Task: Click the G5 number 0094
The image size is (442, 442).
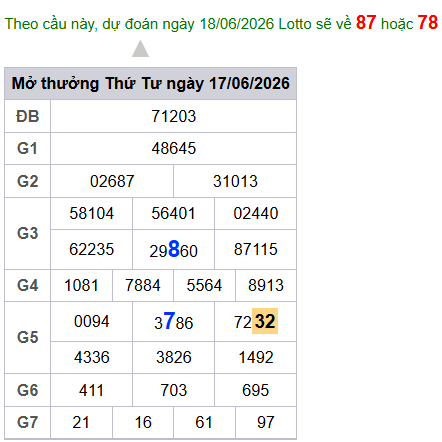Action: [92, 321]
